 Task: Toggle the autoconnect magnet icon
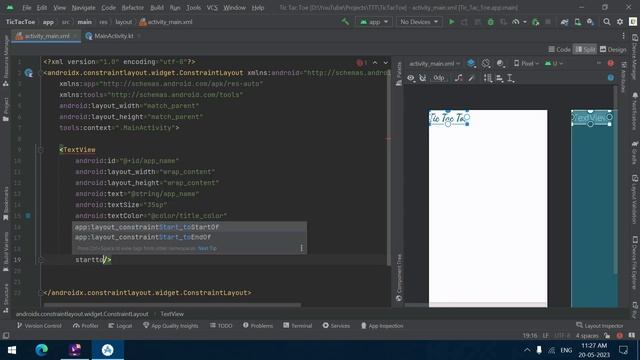pyautogui.click(x=423, y=78)
